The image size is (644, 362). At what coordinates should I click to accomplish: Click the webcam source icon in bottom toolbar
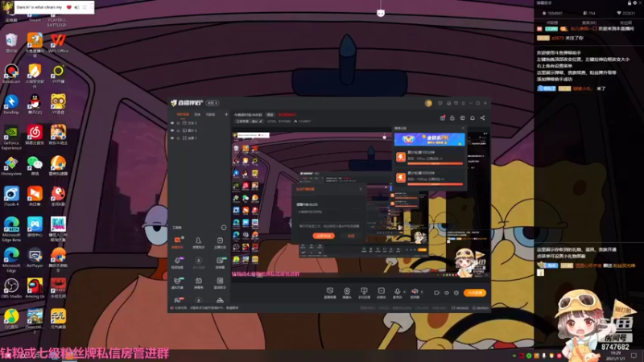pyautogui.click(x=347, y=293)
